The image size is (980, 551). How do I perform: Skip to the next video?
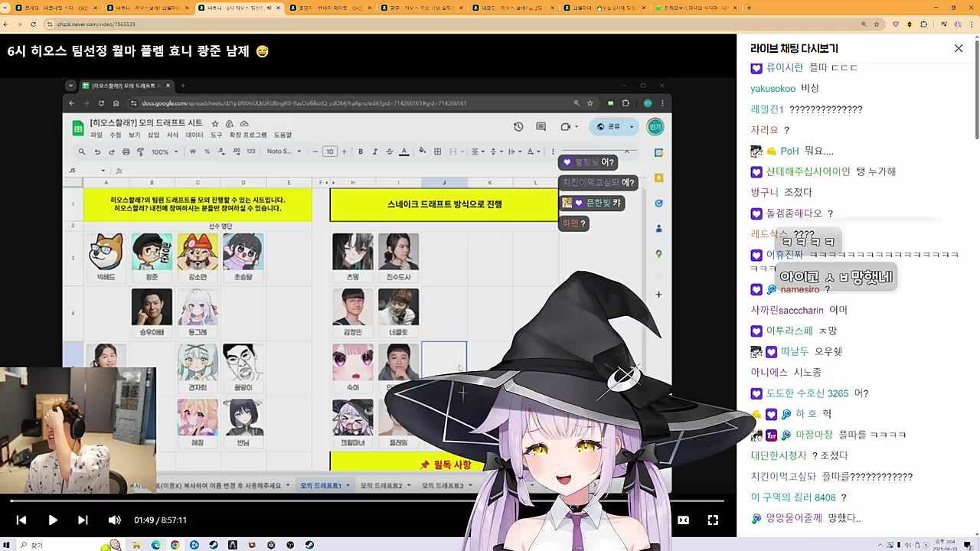point(83,520)
